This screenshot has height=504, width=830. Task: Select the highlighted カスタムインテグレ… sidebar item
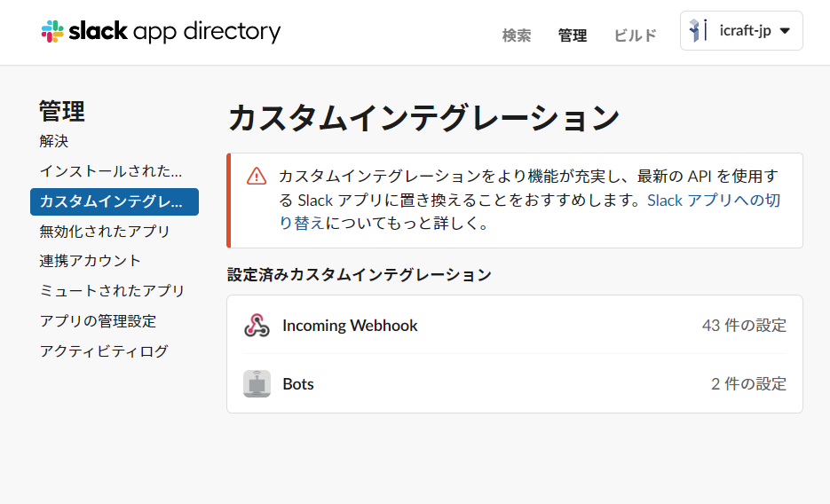pyautogui.click(x=115, y=201)
